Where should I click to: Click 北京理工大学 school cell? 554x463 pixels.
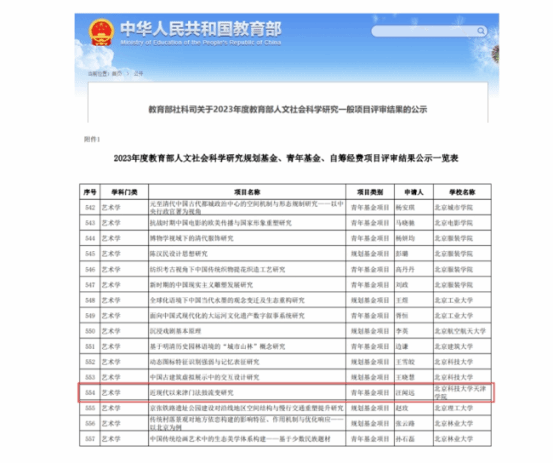[x=454, y=408]
